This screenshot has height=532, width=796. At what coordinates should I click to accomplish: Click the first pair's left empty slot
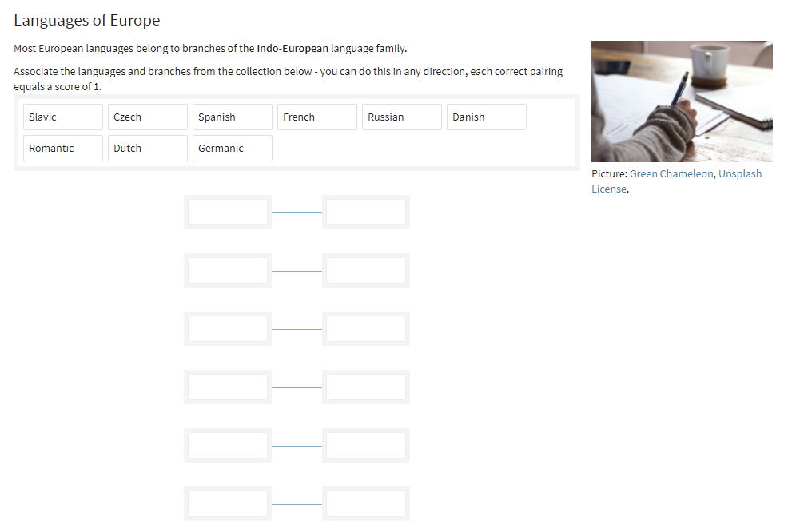(x=228, y=212)
